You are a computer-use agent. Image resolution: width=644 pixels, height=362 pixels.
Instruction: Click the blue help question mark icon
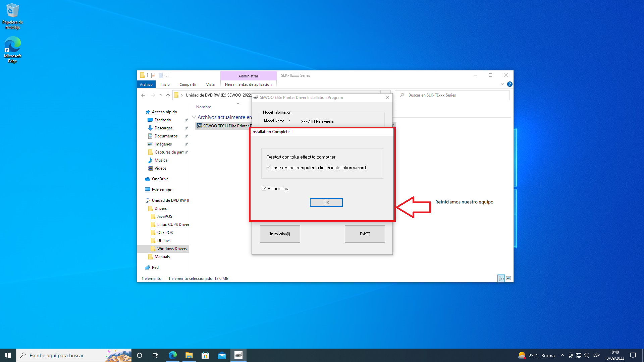(509, 84)
